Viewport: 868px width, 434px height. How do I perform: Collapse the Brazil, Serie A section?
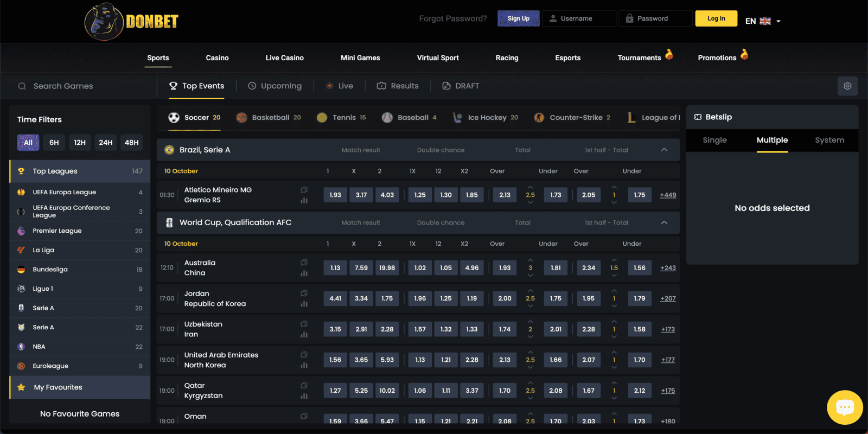[664, 150]
